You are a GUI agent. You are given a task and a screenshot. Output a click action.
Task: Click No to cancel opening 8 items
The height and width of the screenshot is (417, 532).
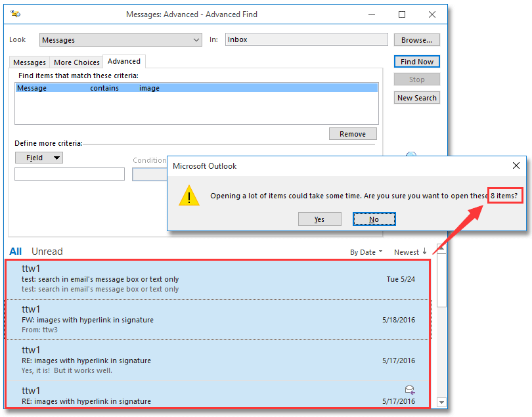click(374, 219)
